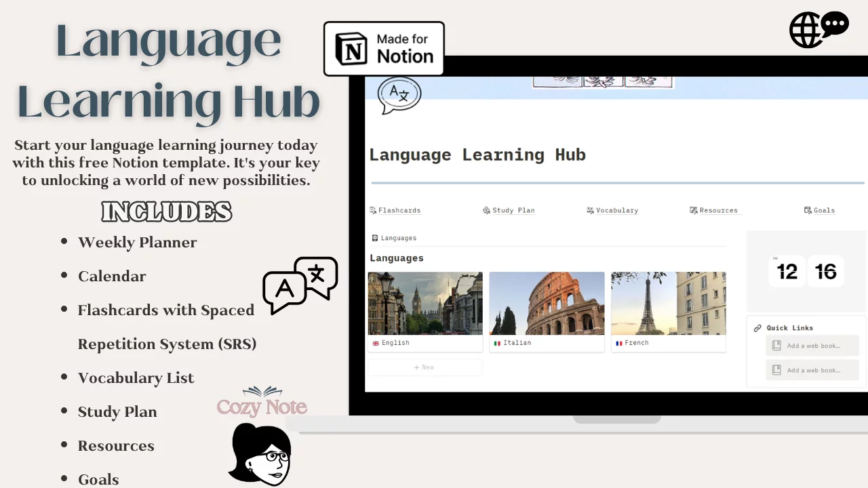Click the first bookmark icon under Quick Links

[776, 346]
